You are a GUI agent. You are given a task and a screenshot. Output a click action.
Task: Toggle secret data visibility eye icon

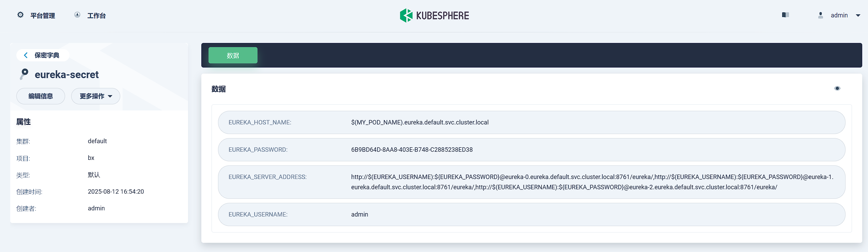[837, 89]
